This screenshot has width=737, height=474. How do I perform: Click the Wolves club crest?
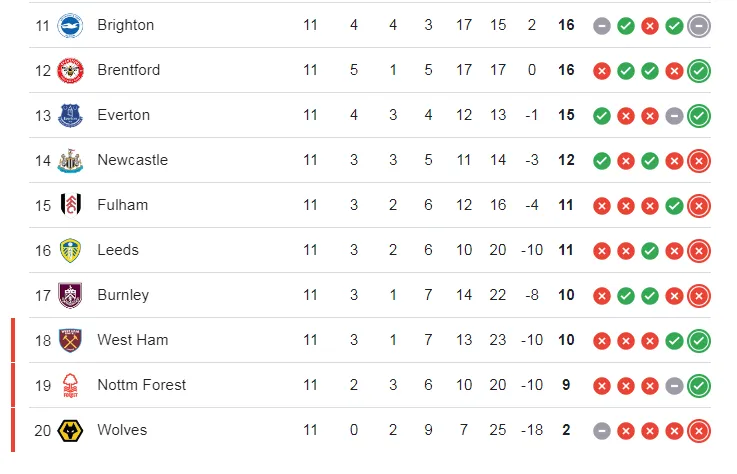point(70,430)
